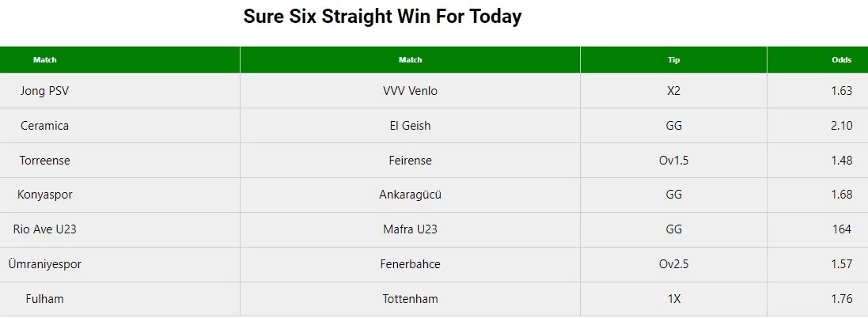This screenshot has height=318, width=868.
Task: Click the Ankaragücü cell
Action: tap(410, 195)
